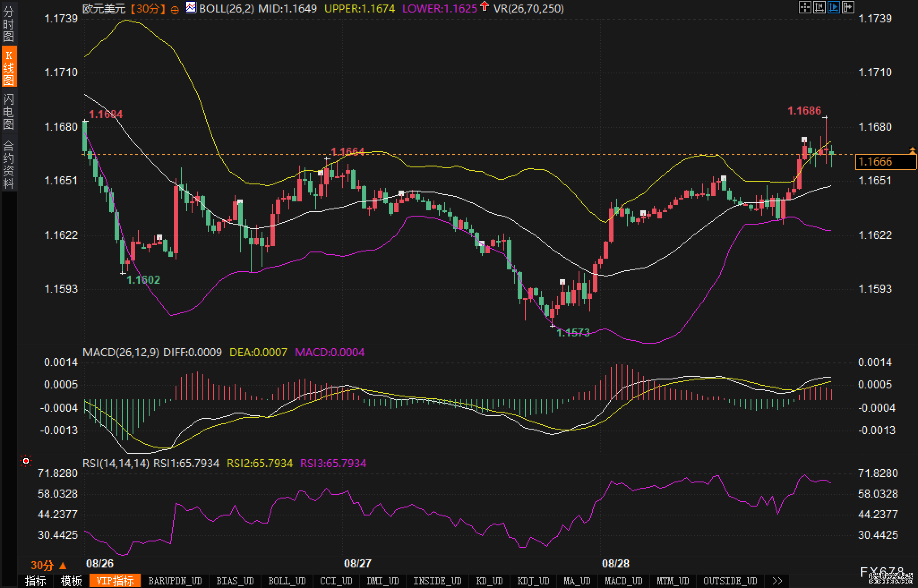Screen dimensions: 918x588
Task: Click the 【30分】 period label in header
Action: coord(148,9)
